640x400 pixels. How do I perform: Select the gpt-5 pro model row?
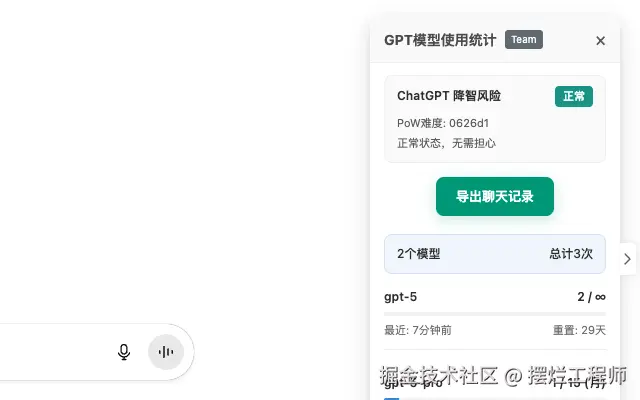495,383
